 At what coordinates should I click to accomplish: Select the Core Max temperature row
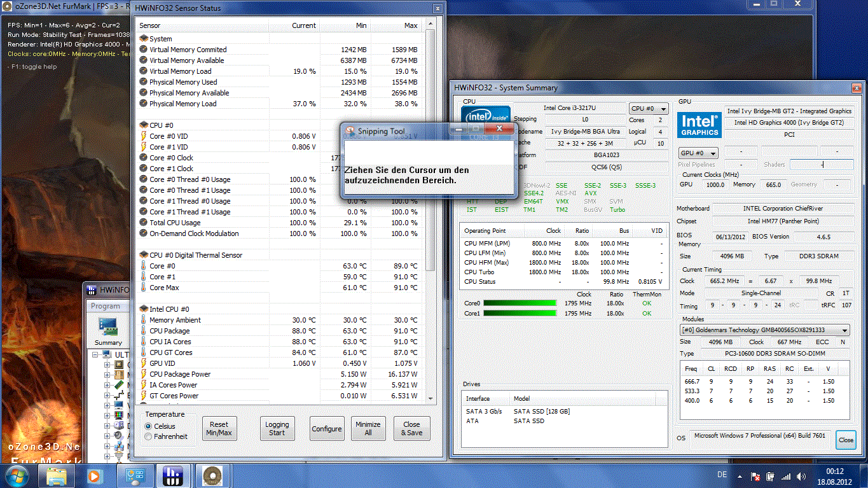click(280, 288)
